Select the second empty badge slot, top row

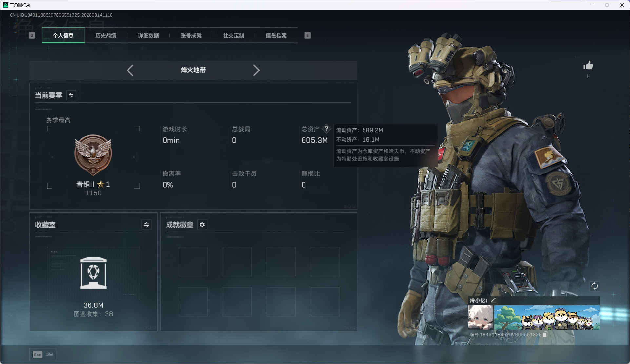pos(237,262)
